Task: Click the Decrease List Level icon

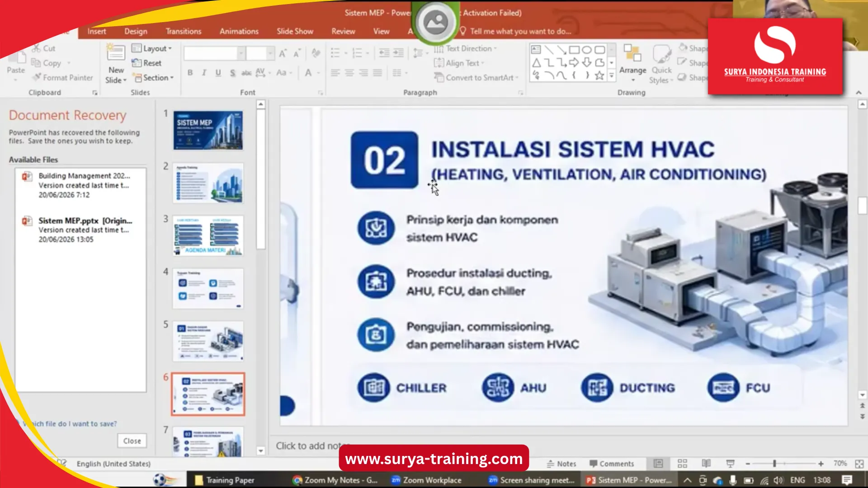Action: click(x=384, y=53)
